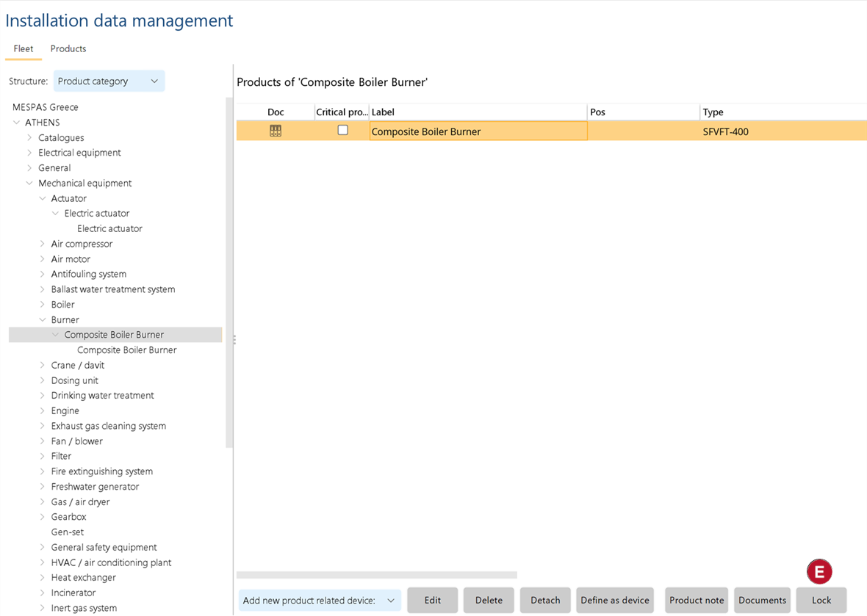
Task: Switch to the Products tab
Action: pyautogui.click(x=68, y=48)
